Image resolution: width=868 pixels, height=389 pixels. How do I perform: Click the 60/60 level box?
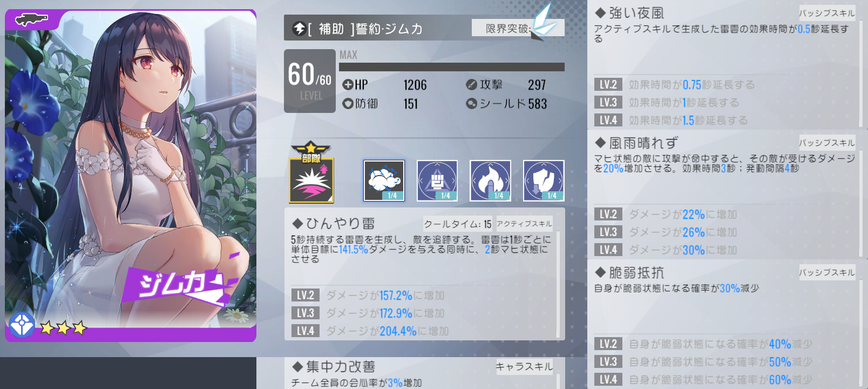[x=310, y=81]
